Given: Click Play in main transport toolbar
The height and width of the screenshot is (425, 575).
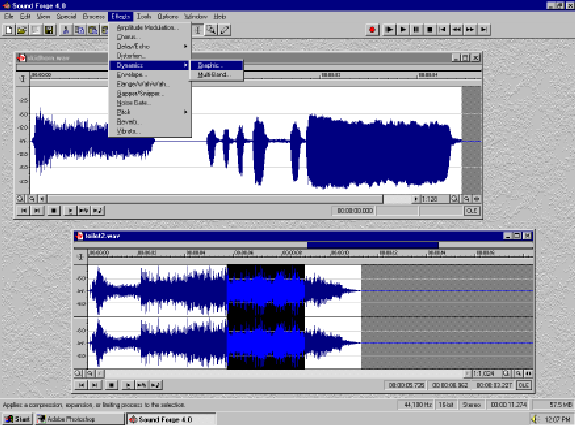Looking at the screenshot, I should (x=403, y=29).
